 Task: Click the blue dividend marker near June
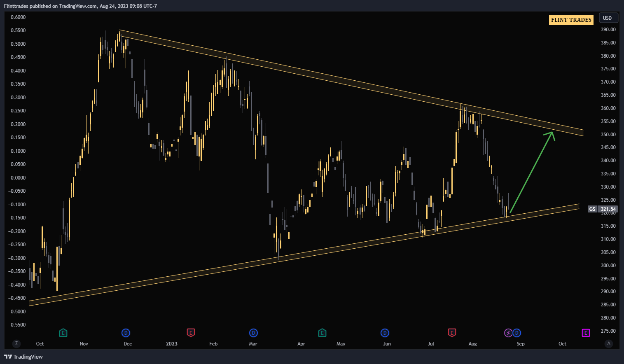(x=385, y=333)
